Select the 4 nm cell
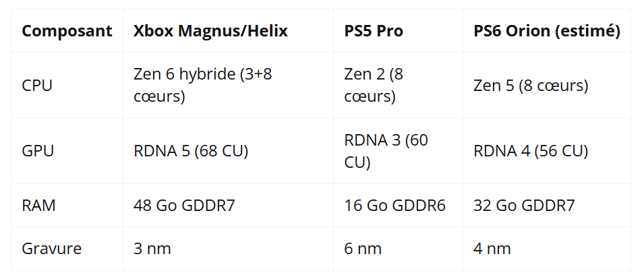The width and height of the screenshot is (644, 275). click(x=492, y=248)
